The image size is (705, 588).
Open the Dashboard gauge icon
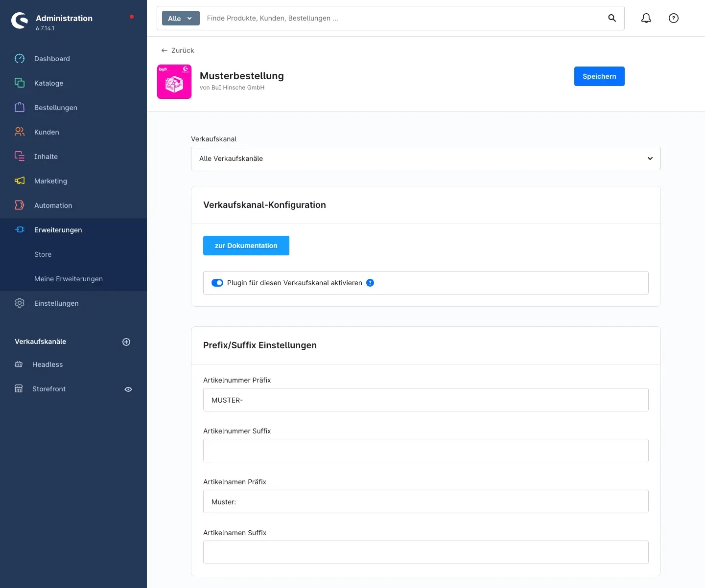coord(20,59)
